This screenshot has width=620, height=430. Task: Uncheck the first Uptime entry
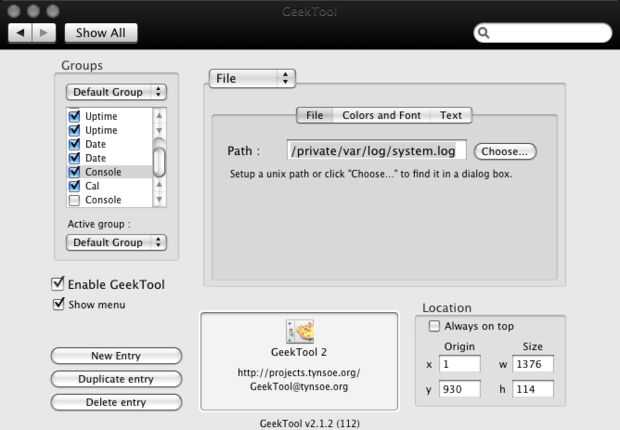point(74,116)
